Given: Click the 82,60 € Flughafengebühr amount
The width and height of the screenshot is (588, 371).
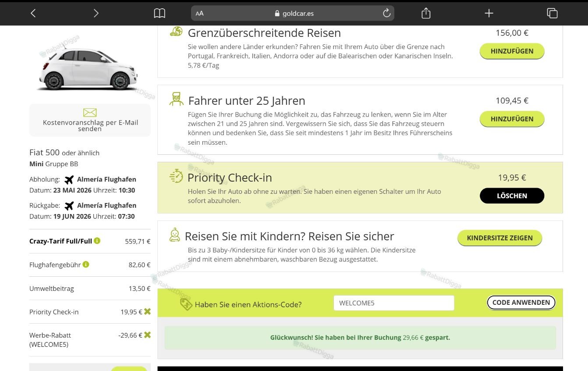Looking at the screenshot, I should click(x=139, y=265).
